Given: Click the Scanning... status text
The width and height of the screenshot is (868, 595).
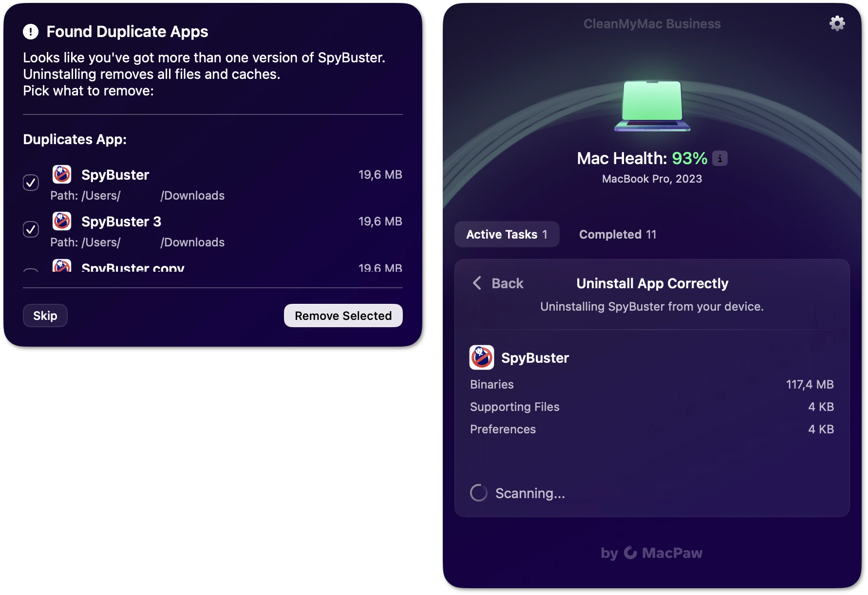Looking at the screenshot, I should [530, 493].
